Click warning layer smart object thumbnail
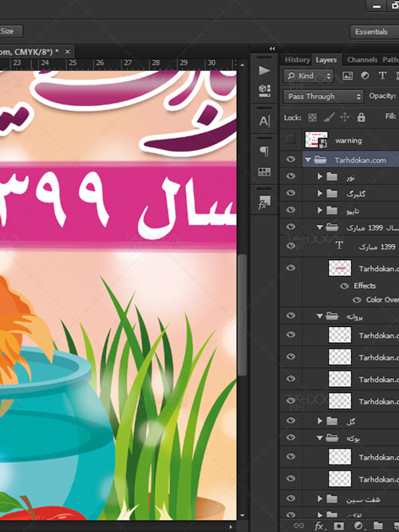This screenshot has width=399, height=532. click(316, 140)
